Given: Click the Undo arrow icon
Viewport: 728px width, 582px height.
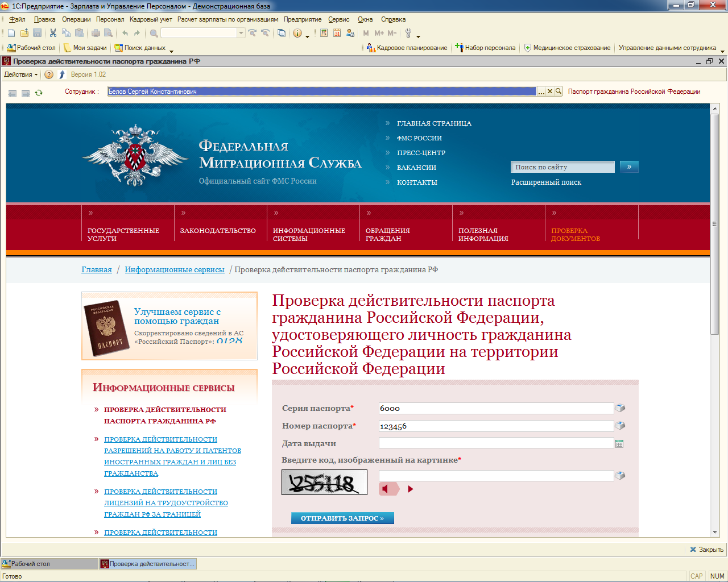Looking at the screenshot, I should (x=125, y=34).
